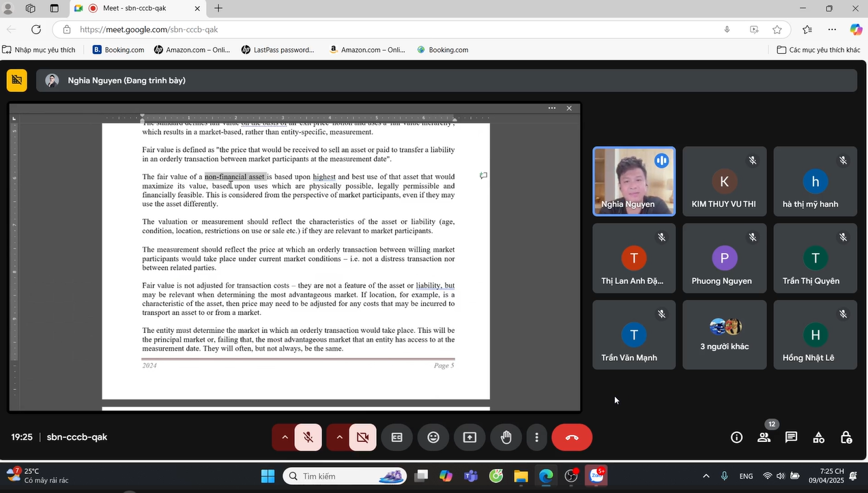Click the sbn-cccb-qak meeting code text

[77, 437]
